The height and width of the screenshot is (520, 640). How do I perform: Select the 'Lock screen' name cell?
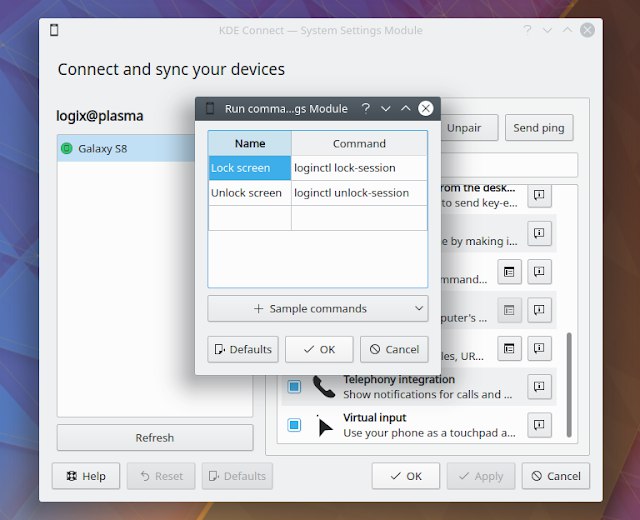click(x=250, y=168)
